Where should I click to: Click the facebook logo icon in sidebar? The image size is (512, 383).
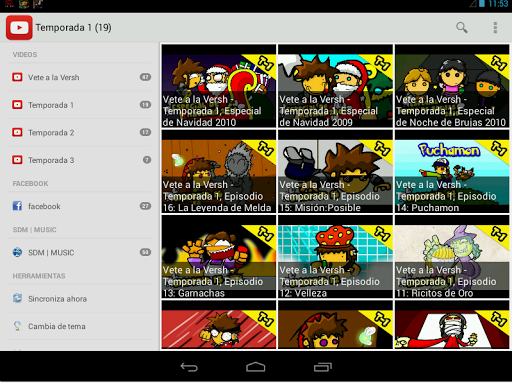pyautogui.click(x=17, y=206)
